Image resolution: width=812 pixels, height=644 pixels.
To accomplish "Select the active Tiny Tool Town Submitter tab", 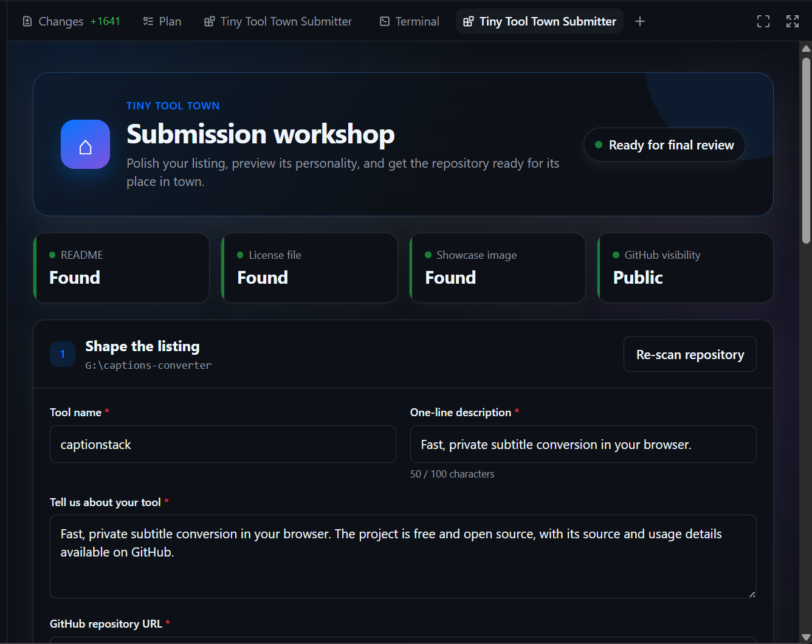I will click(540, 21).
